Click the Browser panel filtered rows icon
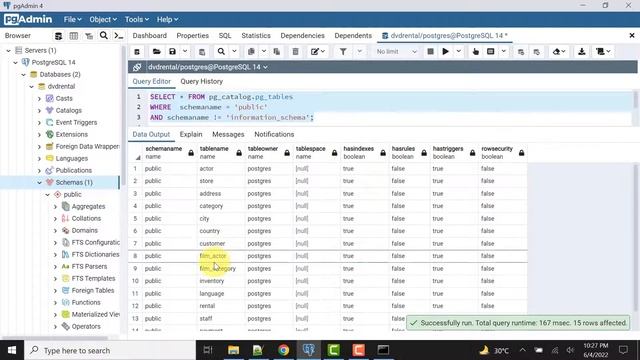Image resolution: width=640 pixels, height=360 pixels. (89, 36)
